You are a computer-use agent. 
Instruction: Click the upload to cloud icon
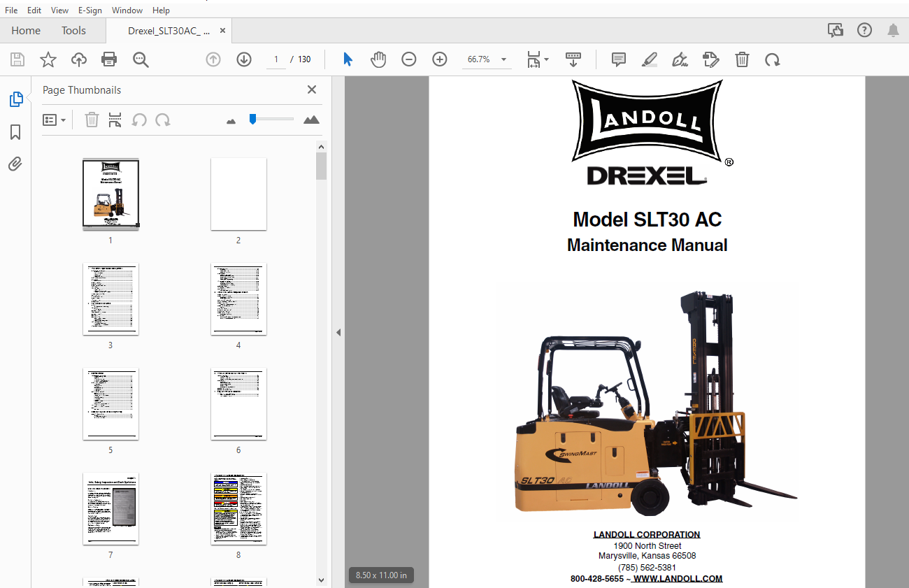point(79,59)
